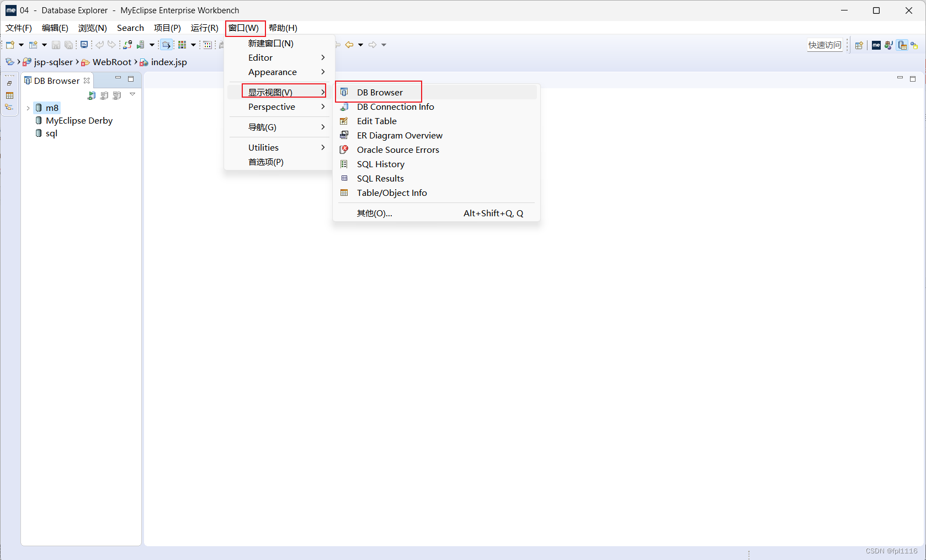Click the yellow back navigation arrow
This screenshot has width=926, height=560.
(x=349, y=45)
